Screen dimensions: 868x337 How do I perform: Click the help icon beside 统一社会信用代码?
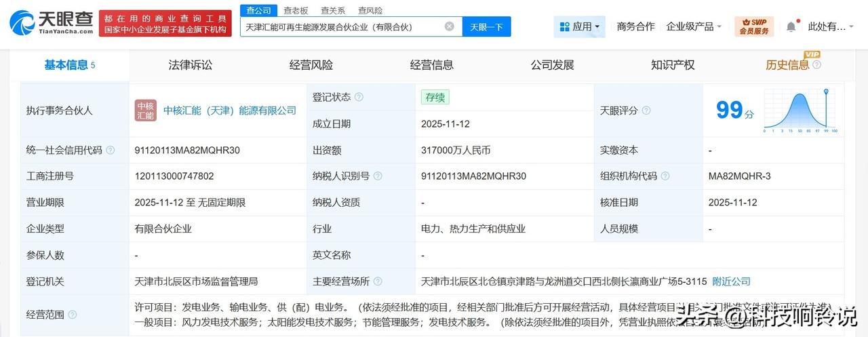(111, 150)
